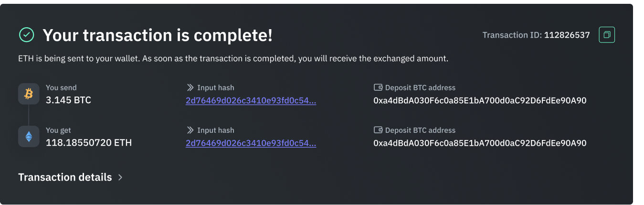Click the 118.18550720 ETH receive amount
644x205 pixels.
point(89,142)
